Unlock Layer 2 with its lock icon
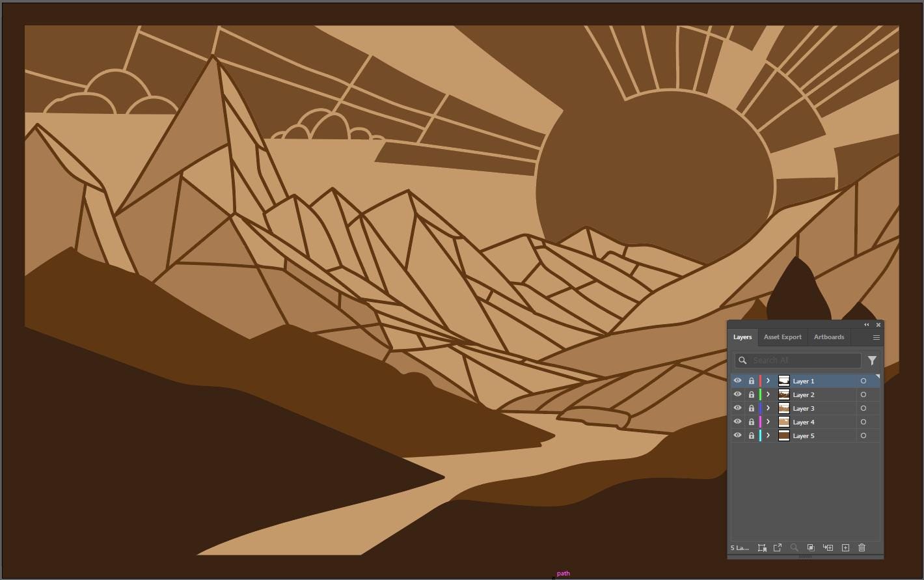The height and width of the screenshot is (580, 924). point(752,394)
